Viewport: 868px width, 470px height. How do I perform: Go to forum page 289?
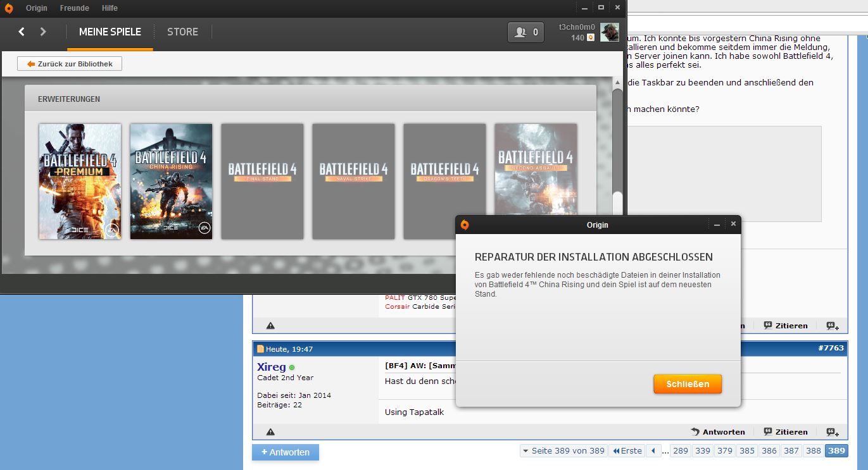681,451
